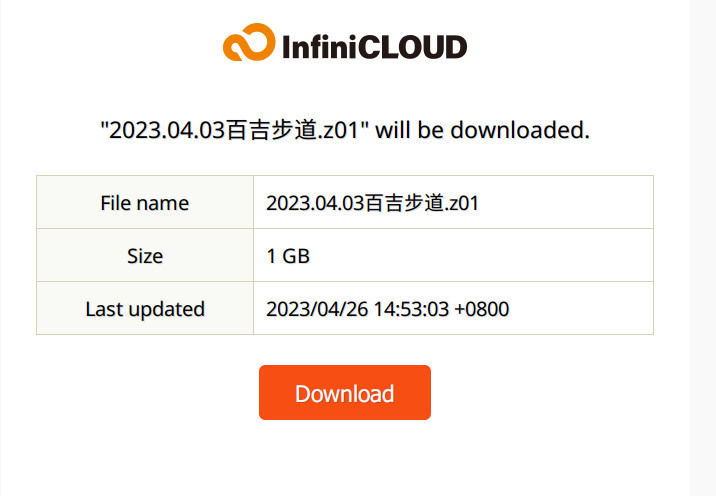Click the "CLOUD" part of the logo text

coord(412,47)
